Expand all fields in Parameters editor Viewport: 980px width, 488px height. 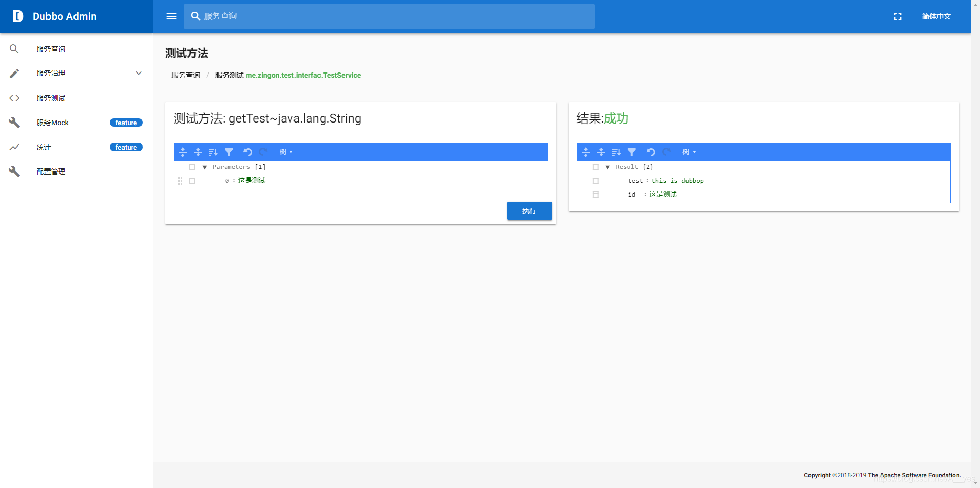pos(183,152)
